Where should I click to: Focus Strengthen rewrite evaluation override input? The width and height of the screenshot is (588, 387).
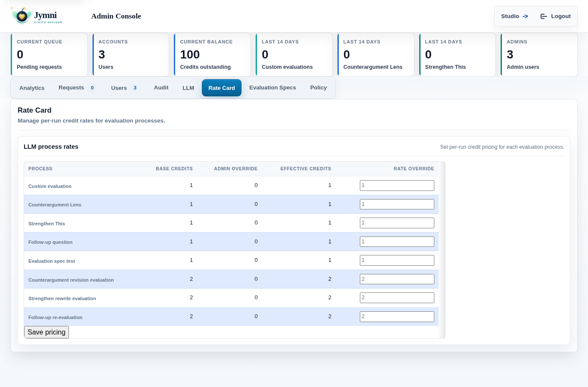pyautogui.click(x=397, y=298)
